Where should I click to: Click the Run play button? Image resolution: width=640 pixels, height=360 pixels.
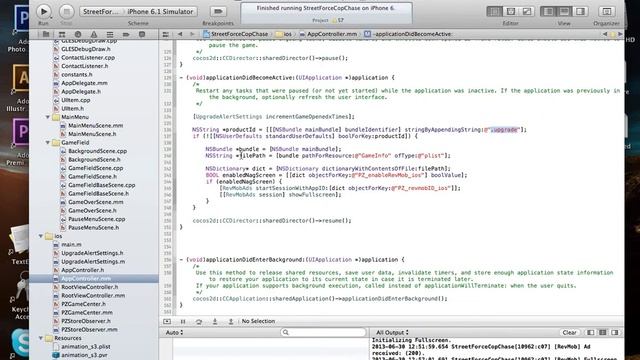click(x=44, y=11)
